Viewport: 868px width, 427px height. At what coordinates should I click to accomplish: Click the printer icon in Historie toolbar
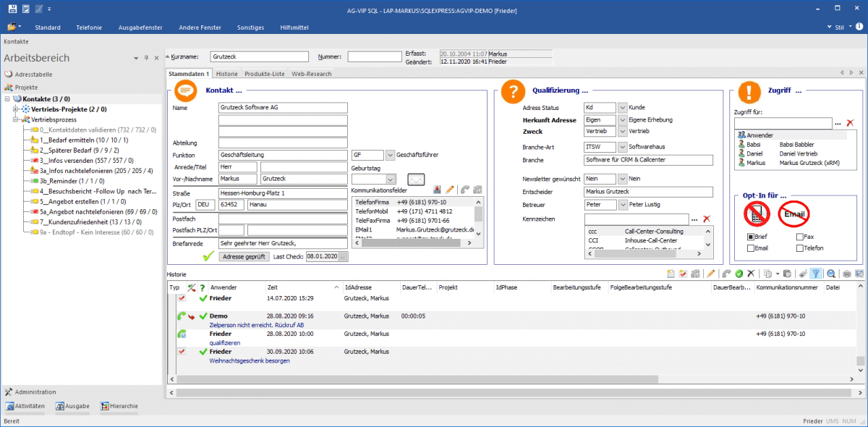[x=847, y=274]
